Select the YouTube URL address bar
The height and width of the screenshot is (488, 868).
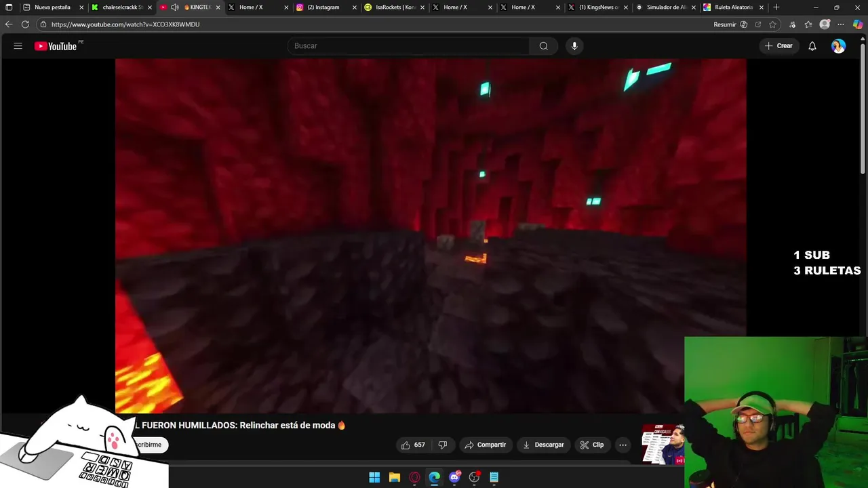pyautogui.click(x=125, y=24)
